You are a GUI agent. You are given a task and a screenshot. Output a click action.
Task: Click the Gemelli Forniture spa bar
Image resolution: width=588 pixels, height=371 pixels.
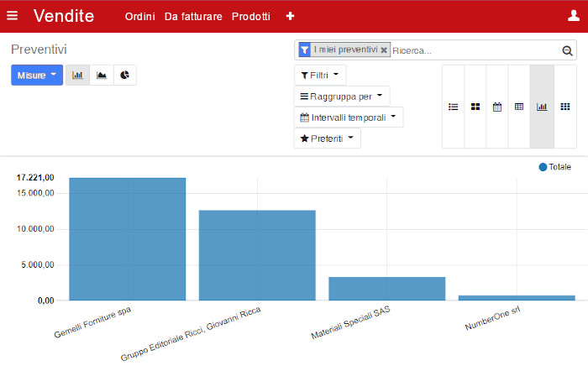pyautogui.click(x=128, y=239)
